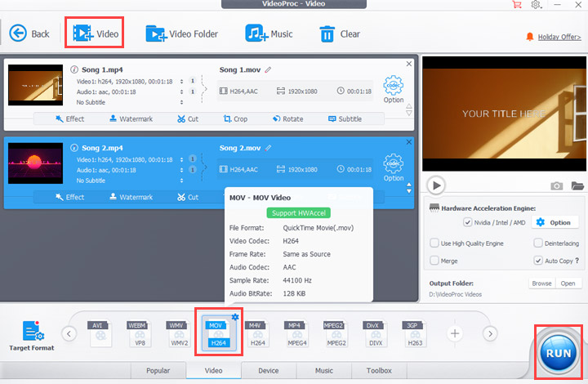Click the Back arrow button
The height and width of the screenshot is (384, 588).
(29, 33)
